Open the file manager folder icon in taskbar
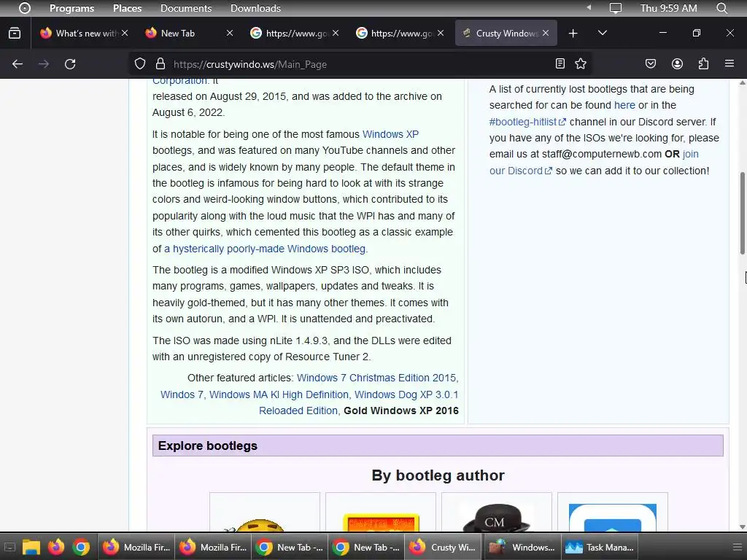The image size is (747, 560). (x=31, y=547)
